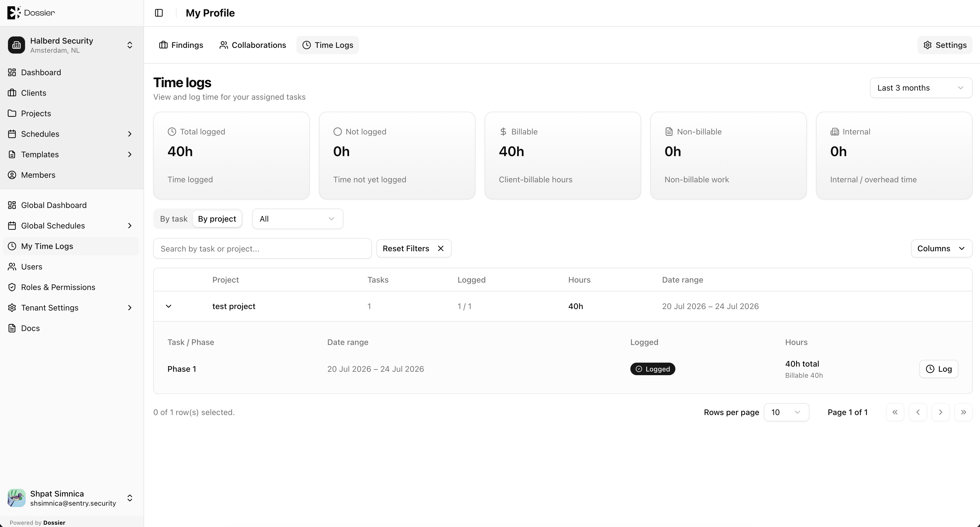Jump to last page
The width and height of the screenshot is (980, 527).
click(963, 412)
